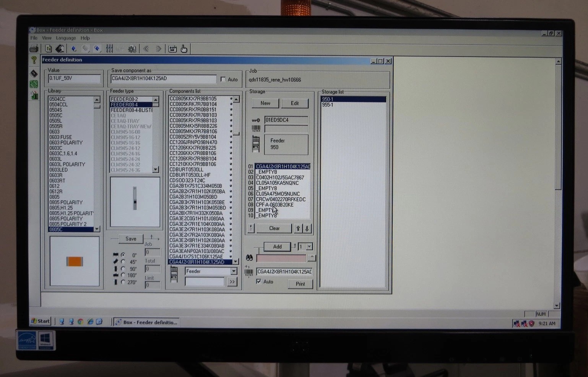This screenshot has height=377, width=588.
Task: Click the orange component preview swatch
Action: coord(75,261)
